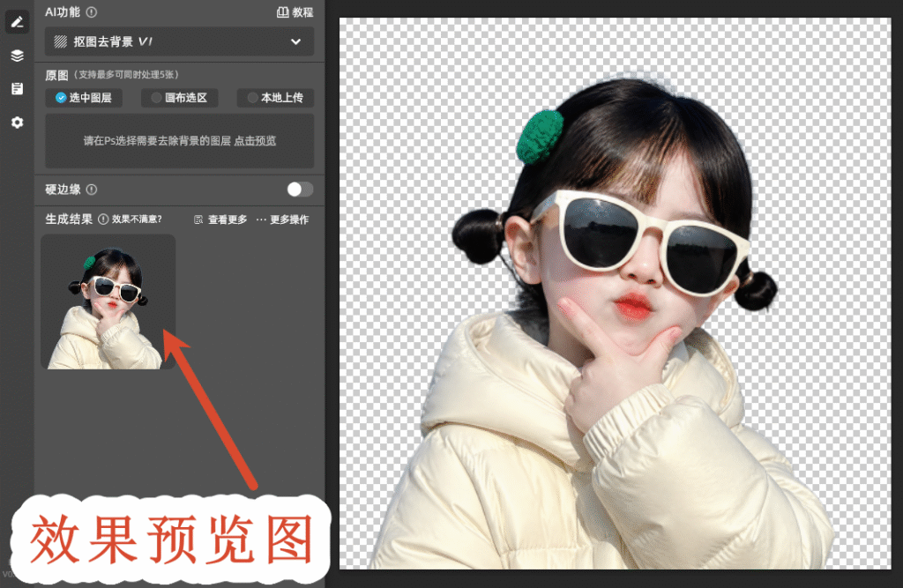Image resolution: width=903 pixels, height=588 pixels.
Task: Click the 原图 section label
Action: pos(56,75)
